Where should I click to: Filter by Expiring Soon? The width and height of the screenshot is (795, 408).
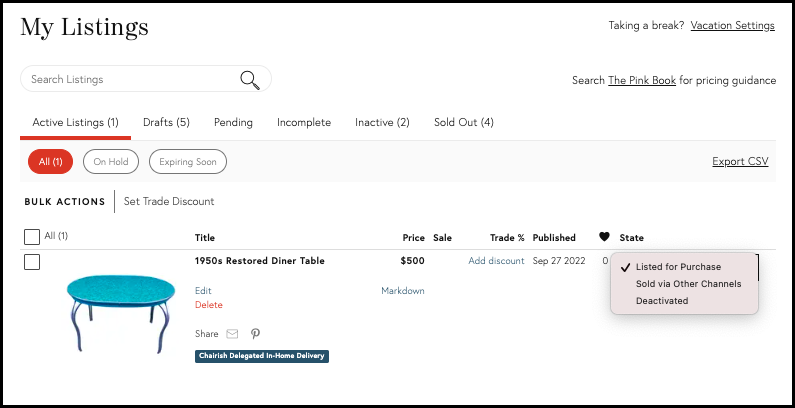(x=188, y=162)
